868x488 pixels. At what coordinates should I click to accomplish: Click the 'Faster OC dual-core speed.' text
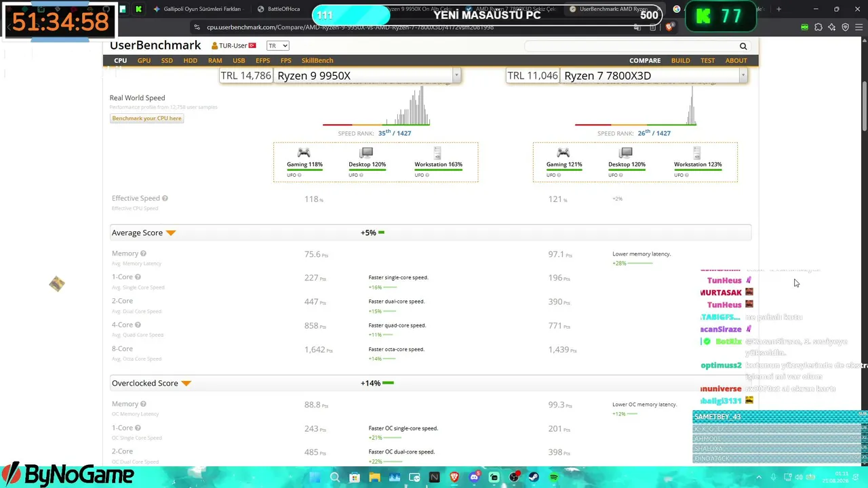coord(401,451)
